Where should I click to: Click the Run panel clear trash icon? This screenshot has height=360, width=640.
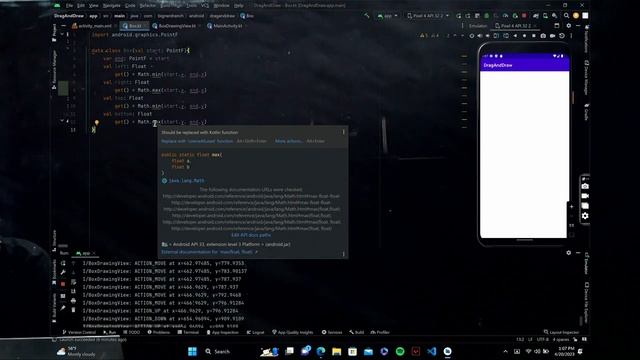coord(73,310)
